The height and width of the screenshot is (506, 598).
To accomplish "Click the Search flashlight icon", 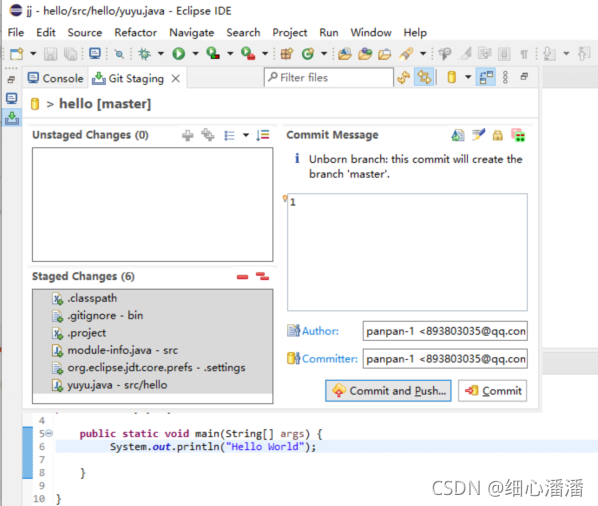I will tap(406, 54).
